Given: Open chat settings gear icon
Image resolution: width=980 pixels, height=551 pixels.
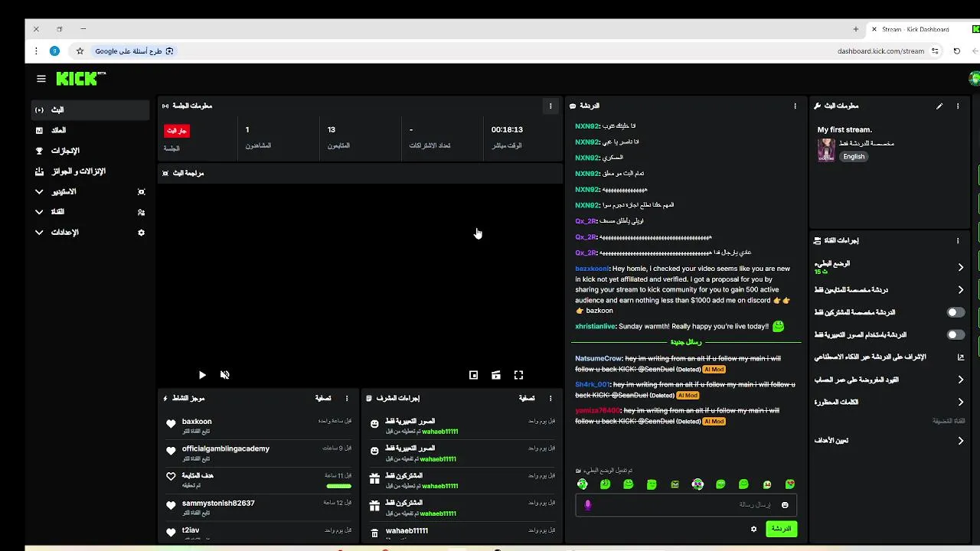Looking at the screenshot, I should point(753,529).
